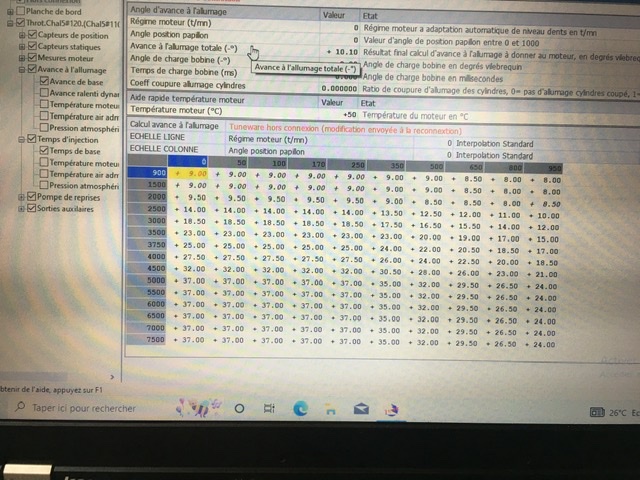
Task: Expand the Sorties auxilaires tree node
Action: point(22,209)
